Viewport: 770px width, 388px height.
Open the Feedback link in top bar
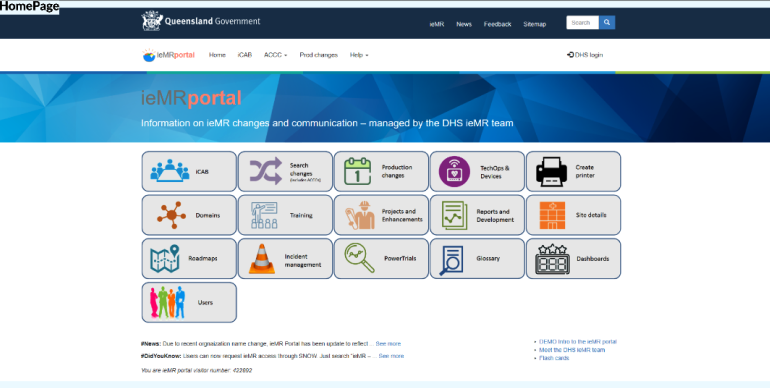pos(497,24)
